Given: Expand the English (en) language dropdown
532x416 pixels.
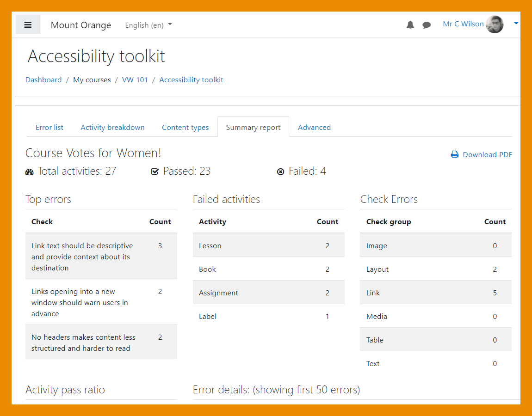Looking at the screenshot, I should 148,25.
